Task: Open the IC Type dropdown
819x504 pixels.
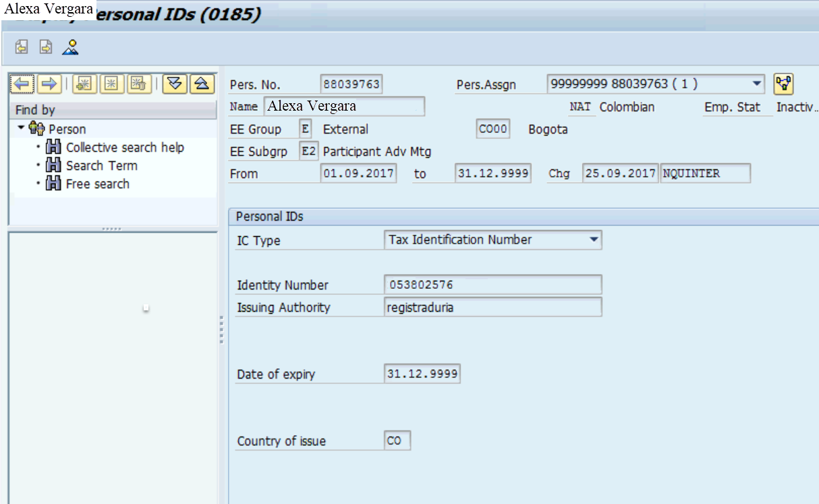Action: 592,240
